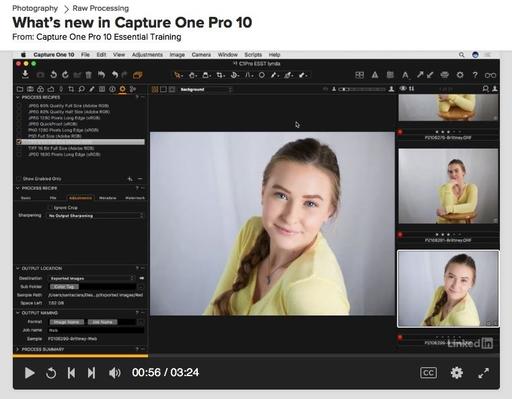Open the Metadata tool tab info icon
The height and width of the screenshot is (399, 512).
(112, 89)
